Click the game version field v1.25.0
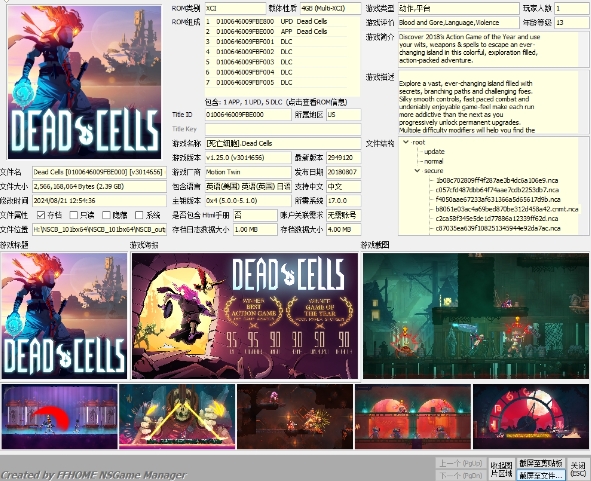 248,158
